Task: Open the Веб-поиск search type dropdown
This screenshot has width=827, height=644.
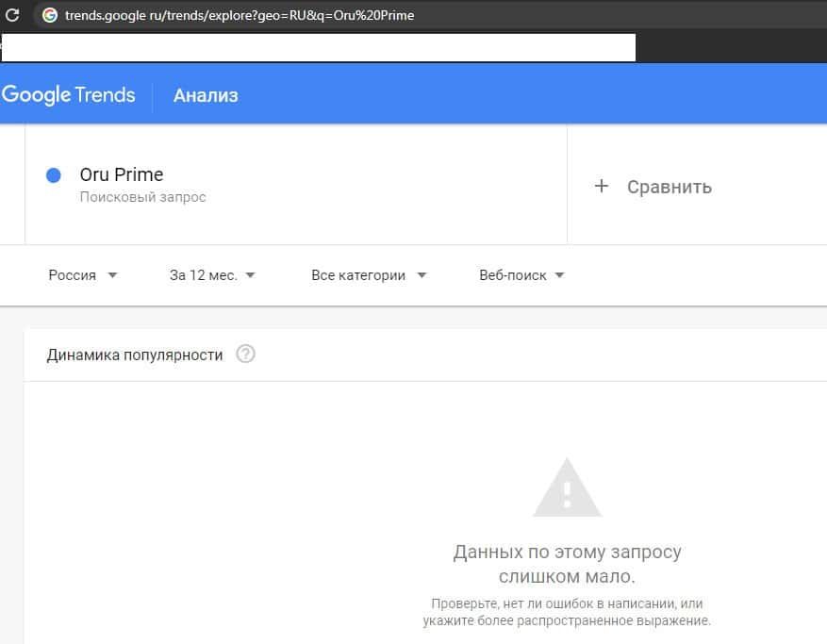Action: point(521,274)
